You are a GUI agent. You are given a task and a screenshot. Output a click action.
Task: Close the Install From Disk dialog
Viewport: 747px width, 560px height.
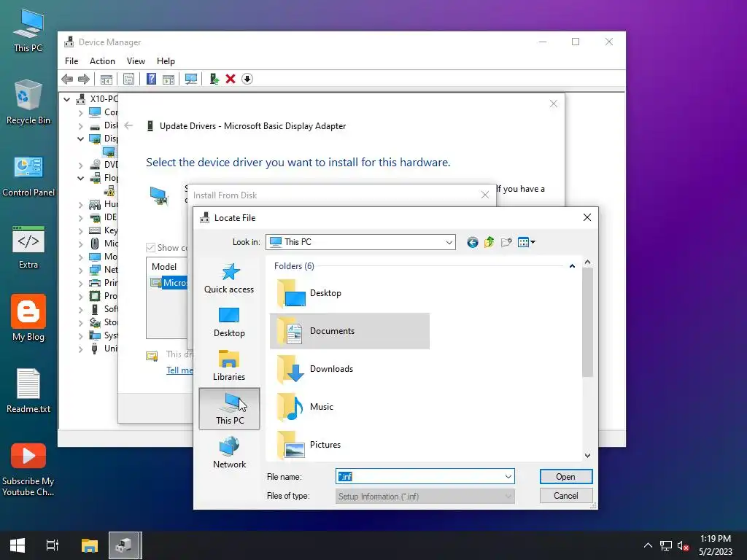(x=485, y=195)
